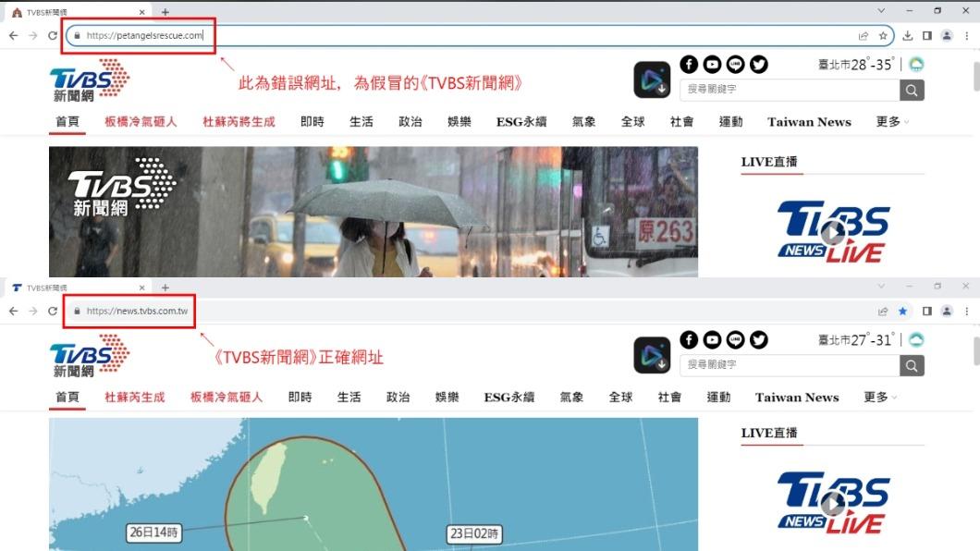
Task: Open 氣象 in lower page navigation
Action: pyautogui.click(x=571, y=398)
